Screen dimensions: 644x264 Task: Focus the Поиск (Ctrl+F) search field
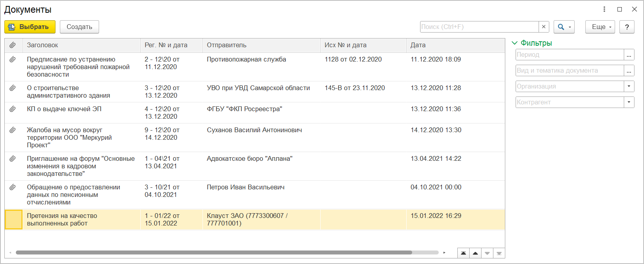tap(479, 27)
